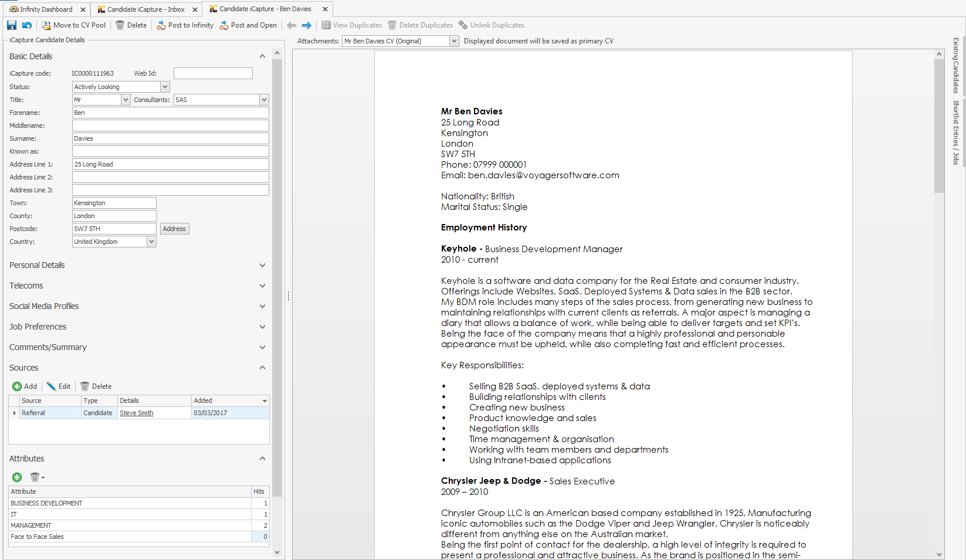Click the panel splitter handle
This screenshot has width=966, height=560.
pos(289,297)
